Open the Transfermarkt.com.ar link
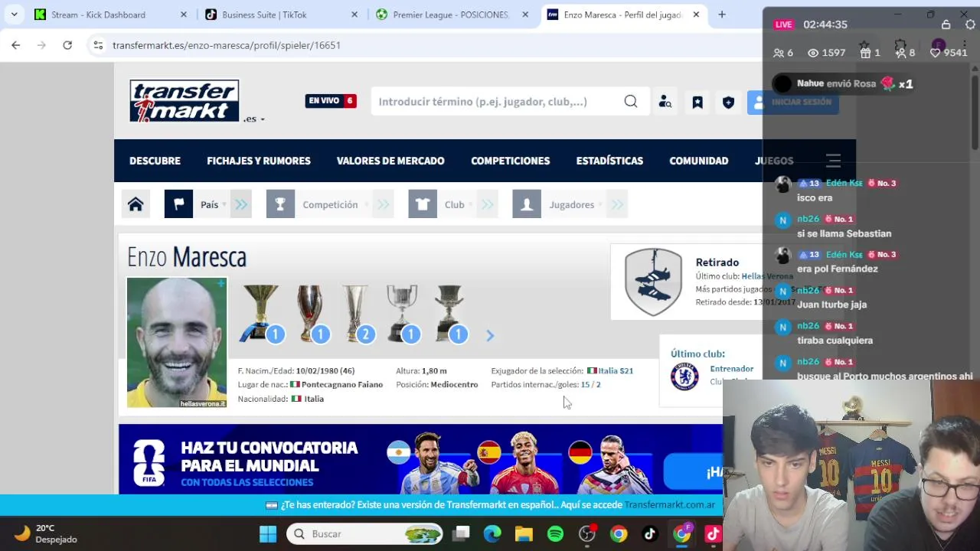Viewport: 980px width, 551px height. tap(669, 505)
